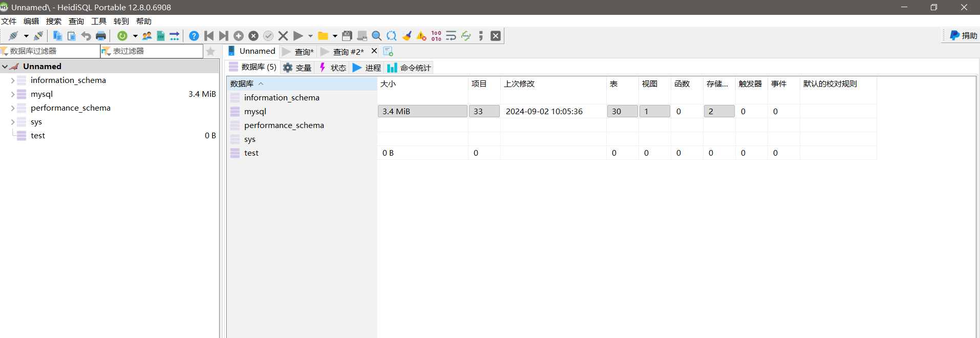Click the new query tab icon

388,52
